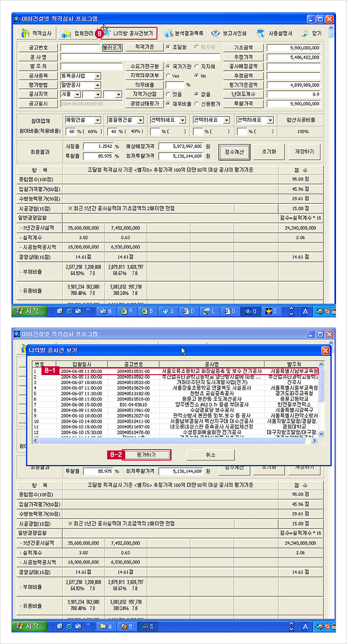Open Internet Explorer quick-launch icon on upper taskbar

coord(69,311)
